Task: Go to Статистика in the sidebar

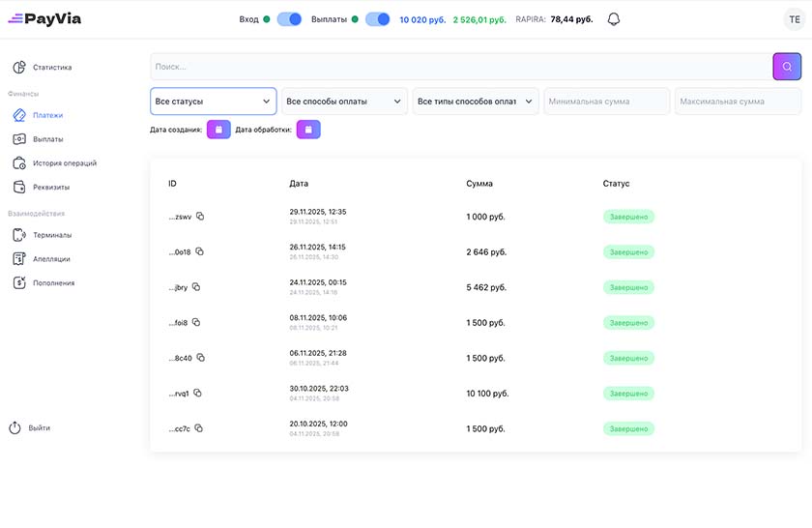Action: click(52, 68)
